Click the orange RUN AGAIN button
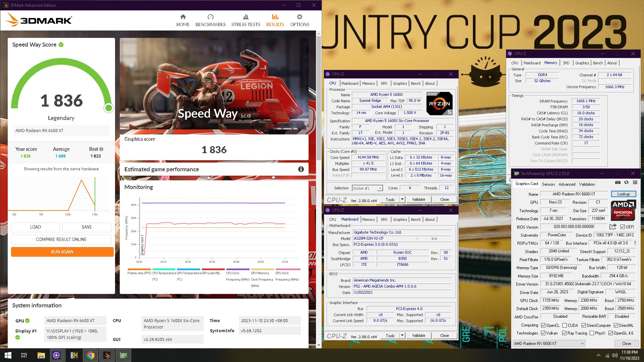 [62, 252]
